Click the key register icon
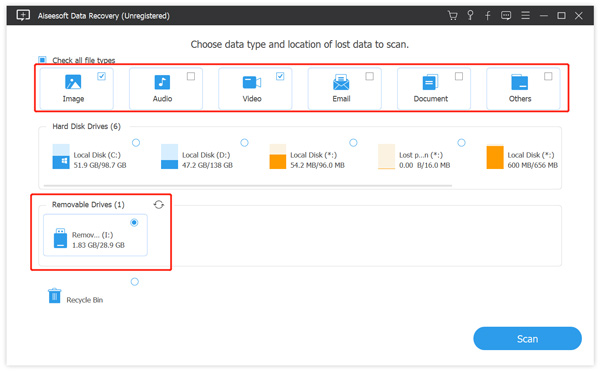Viewport: 600px width, 372px height. point(470,16)
